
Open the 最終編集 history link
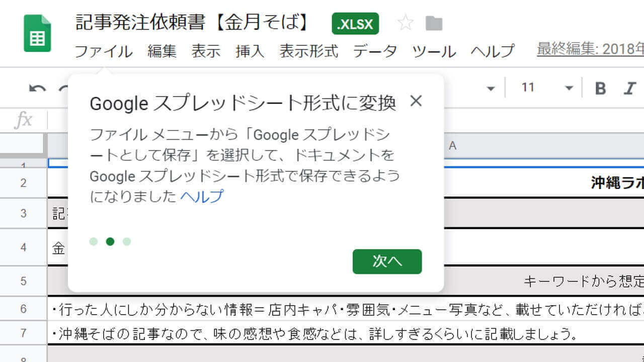590,49
